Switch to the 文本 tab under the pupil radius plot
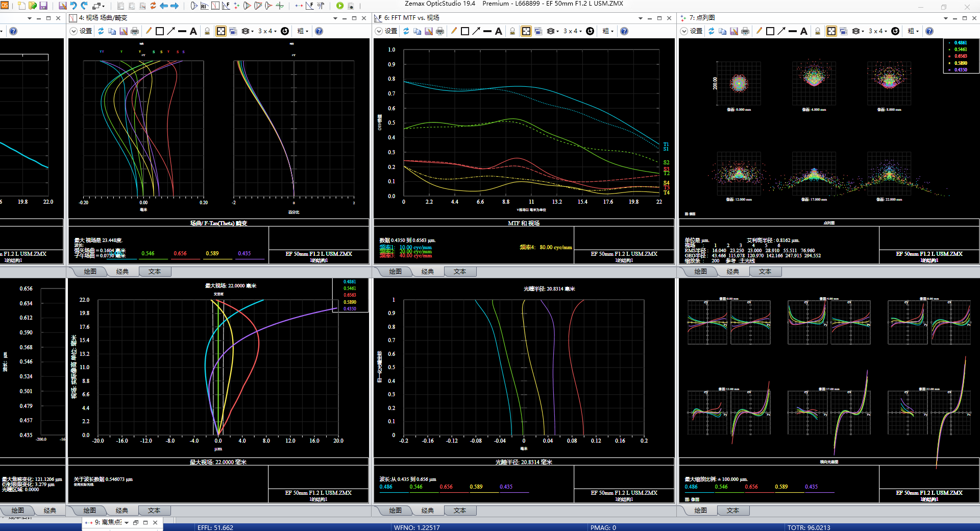The image size is (980, 531). point(459,511)
